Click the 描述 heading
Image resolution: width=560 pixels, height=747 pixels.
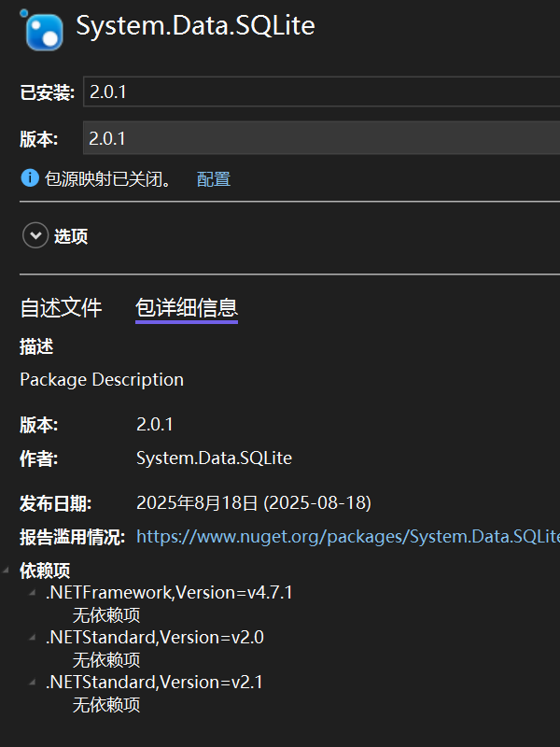(x=36, y=346)
